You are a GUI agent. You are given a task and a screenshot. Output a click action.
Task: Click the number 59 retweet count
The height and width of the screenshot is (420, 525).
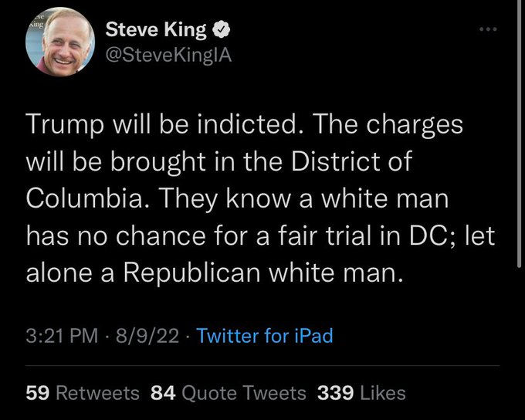36,393
